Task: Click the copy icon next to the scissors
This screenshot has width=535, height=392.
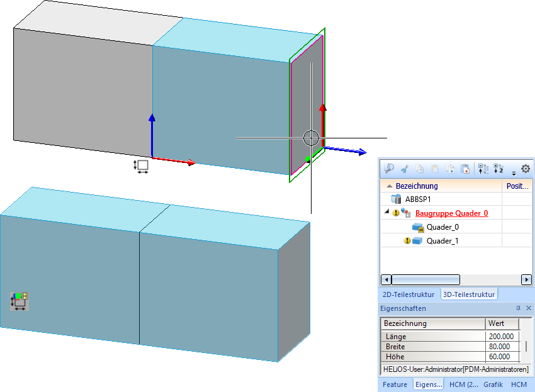Action: [420, 169]
